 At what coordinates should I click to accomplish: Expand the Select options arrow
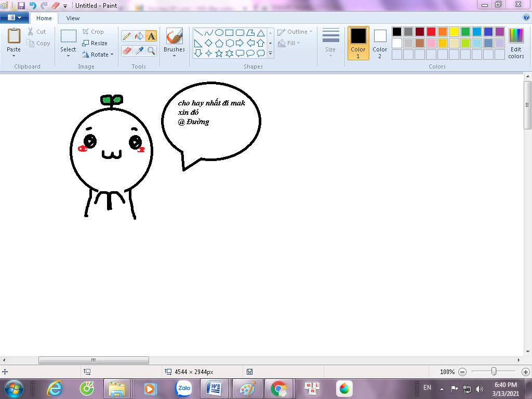[x=68, y=56]
